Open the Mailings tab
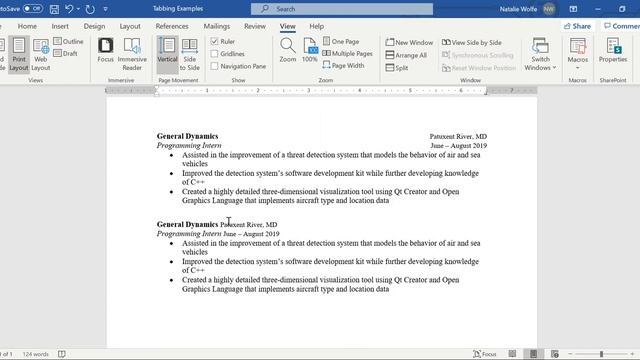Viewport: 640px width, 360px height. [217, 26]
